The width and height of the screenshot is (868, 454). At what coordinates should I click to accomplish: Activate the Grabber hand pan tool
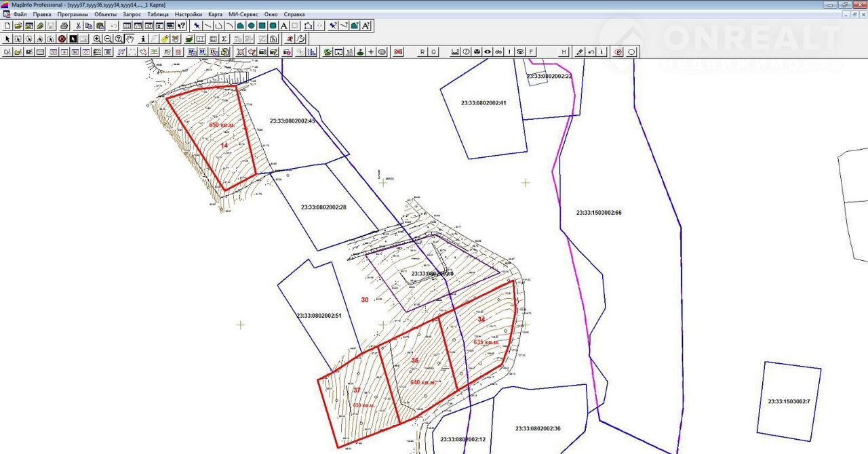130,39
